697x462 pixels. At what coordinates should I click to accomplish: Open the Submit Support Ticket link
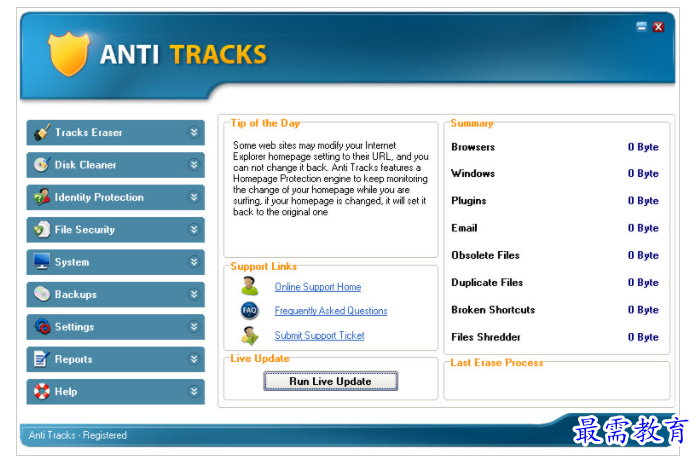click(x=319, y=335)
